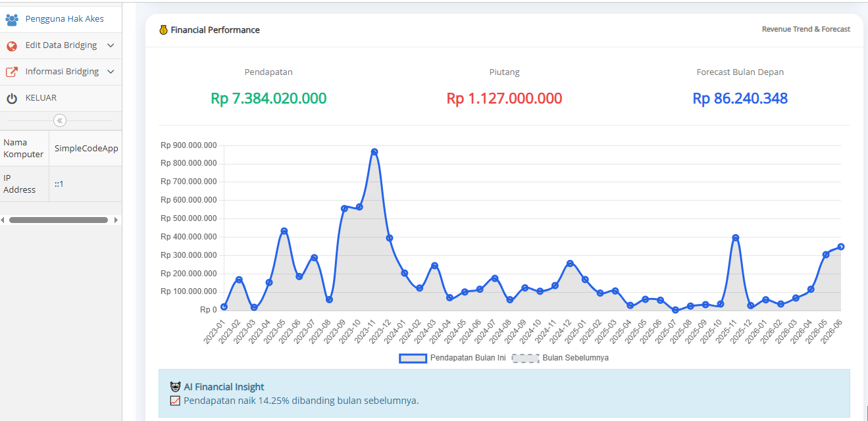Click the AI Financial Insight heading
The width and height of the screenshot is (868, 421).
(x=224, y=387)
